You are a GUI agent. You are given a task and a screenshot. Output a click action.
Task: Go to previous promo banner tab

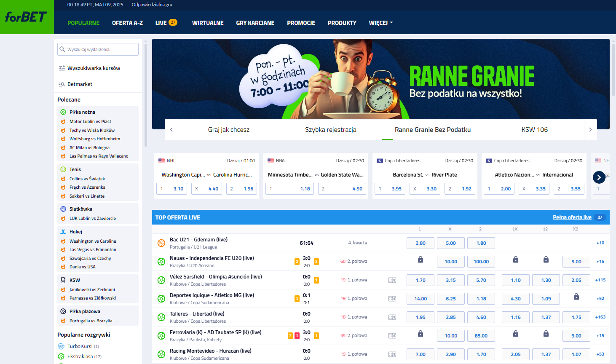[171, 130]
